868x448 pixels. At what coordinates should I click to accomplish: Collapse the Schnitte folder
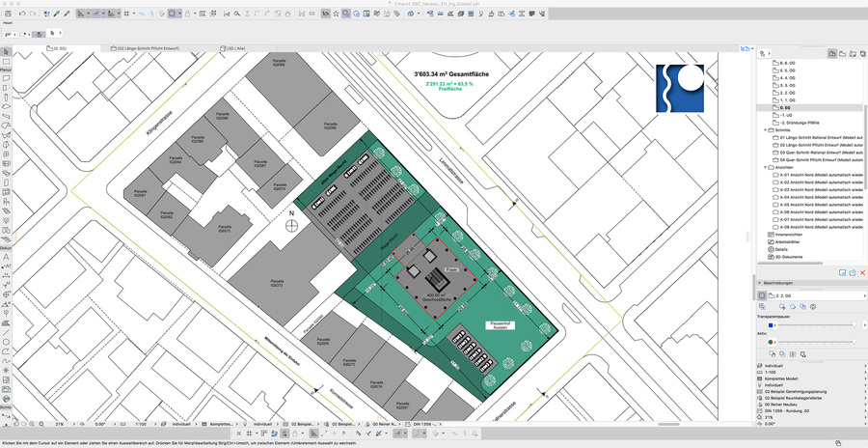[767, 129]
